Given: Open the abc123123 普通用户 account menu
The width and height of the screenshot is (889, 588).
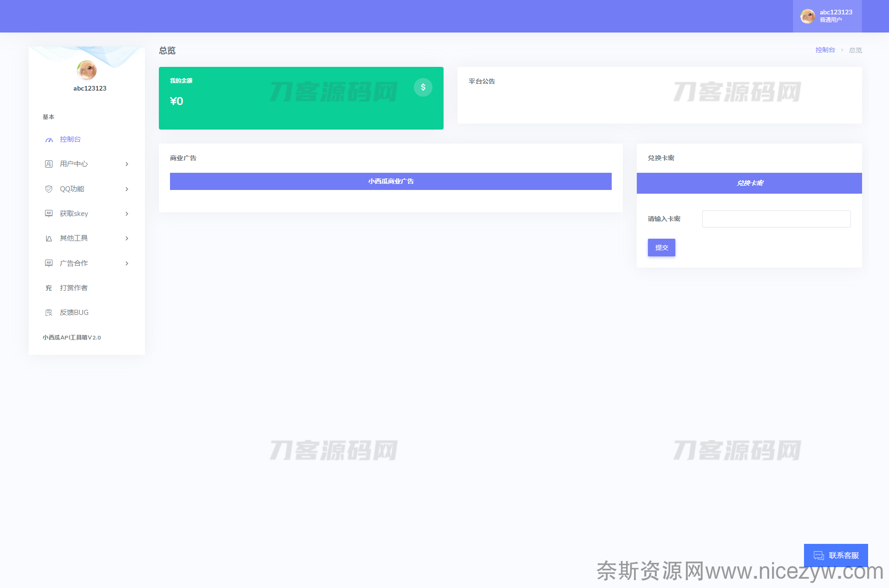Looking at the screenshot, I should (x=827, y=16).
